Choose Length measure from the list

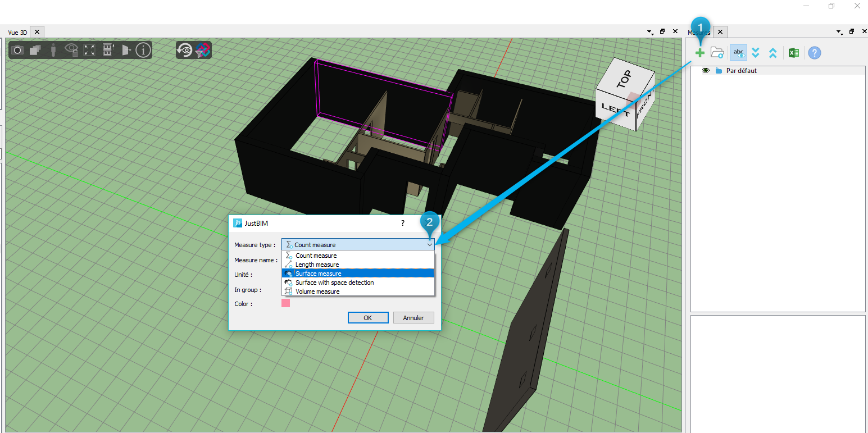click(x=358, y=265)
